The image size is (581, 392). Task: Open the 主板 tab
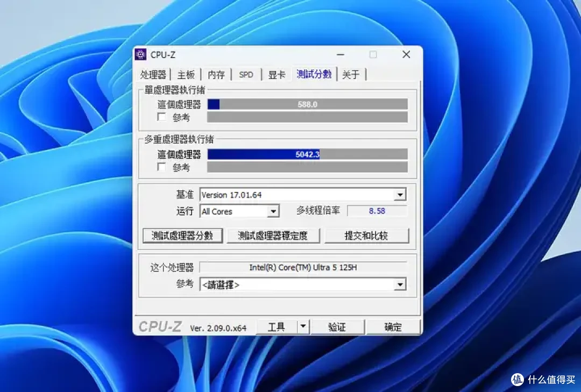[x=186, y=74]
